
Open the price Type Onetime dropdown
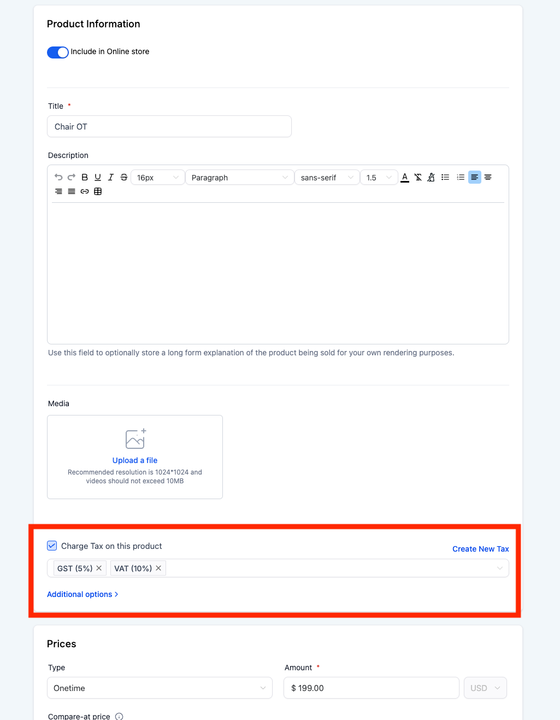[x=160, y=688]
